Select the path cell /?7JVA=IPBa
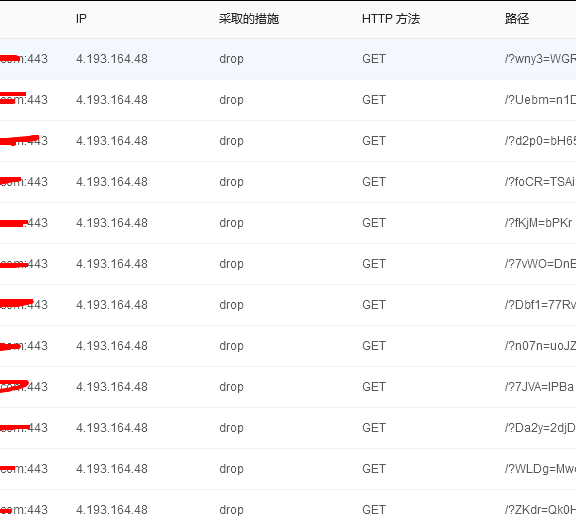 click(539, 387)
